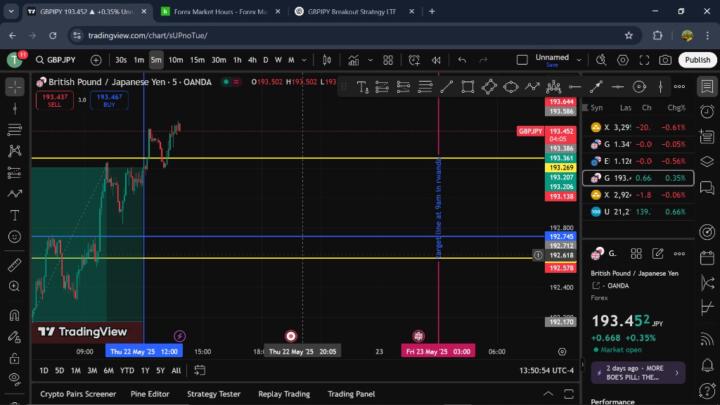Image resolution: width=720 pixels, height=405 pixels.
Task: Add symbol with the compare plus button
Action: click(x=96, y=60)
